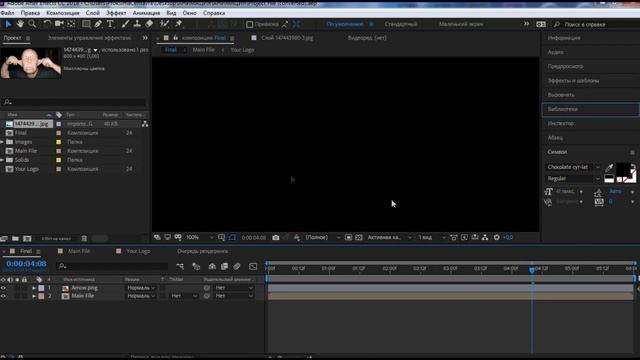The height and width of the screenshot is (360, 640).
Task: Open the Анимация menu
Action: click(x=147, y=13)
